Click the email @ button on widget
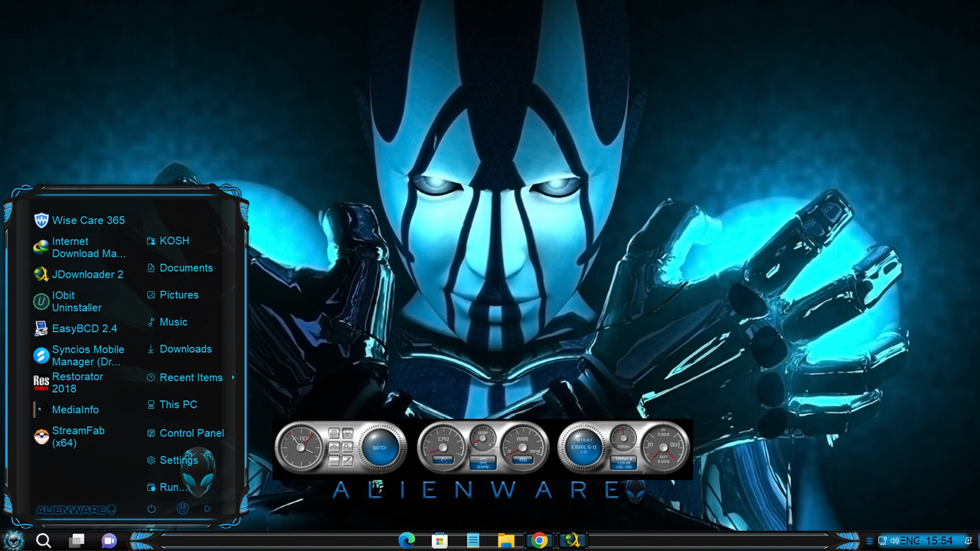The height and width of the screenshot is (551, 980). 334,433
